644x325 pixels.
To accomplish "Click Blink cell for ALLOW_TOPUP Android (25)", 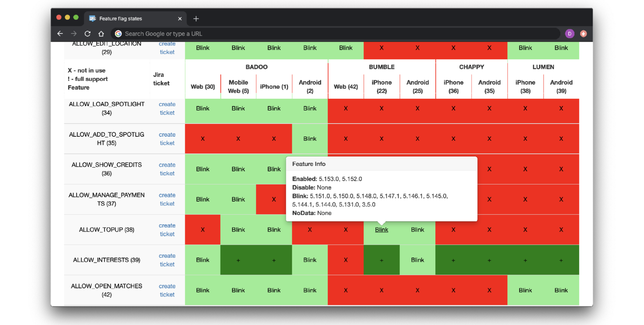I will point(417,230).
